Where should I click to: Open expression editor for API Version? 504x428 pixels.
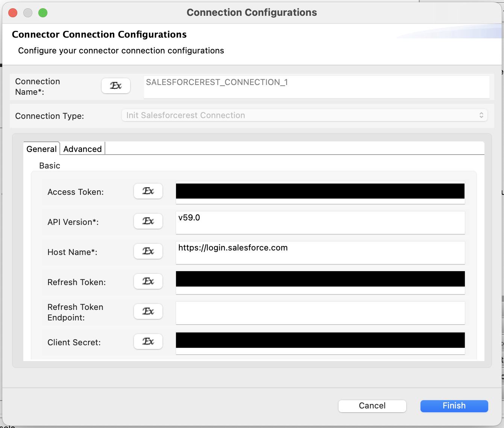point(148,221)
